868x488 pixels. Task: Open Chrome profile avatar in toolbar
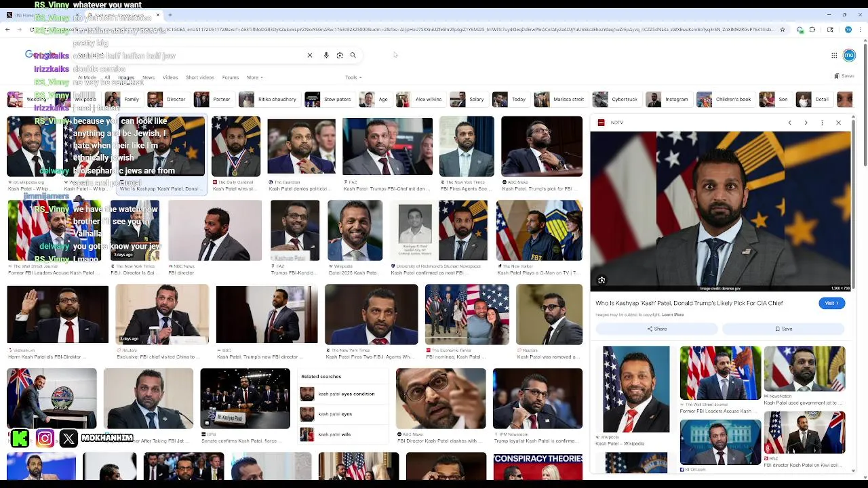[848, 30]
